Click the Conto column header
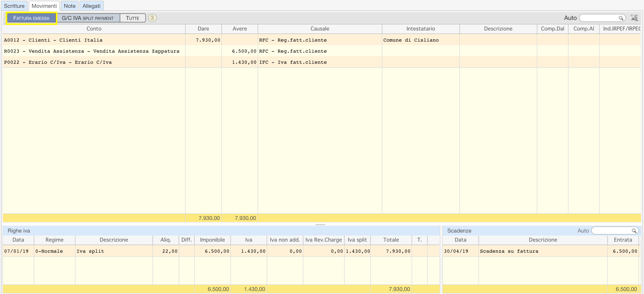The width and height of the screenshot is (644, 294). point(94,29)
